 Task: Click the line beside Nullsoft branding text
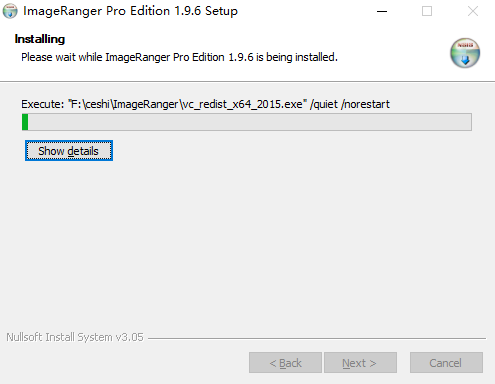[317, 339]
